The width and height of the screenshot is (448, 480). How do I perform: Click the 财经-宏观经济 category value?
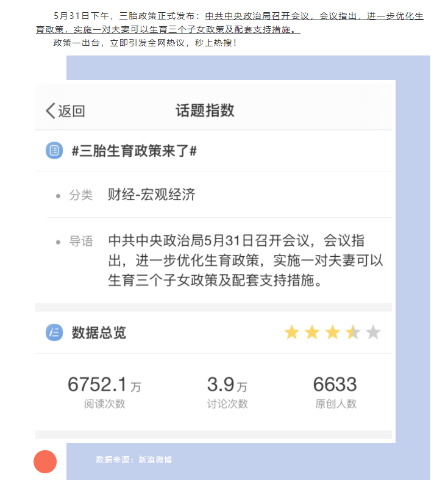pos(152,195)
